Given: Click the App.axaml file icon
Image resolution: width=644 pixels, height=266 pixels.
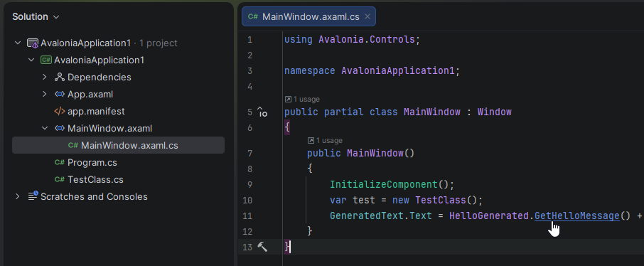Looking at the screenshot, I should pos(60,94).
